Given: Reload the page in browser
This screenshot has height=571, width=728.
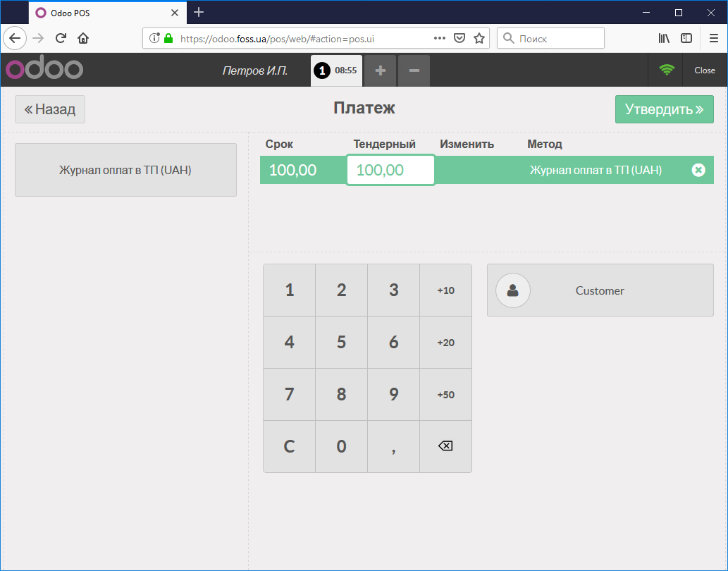Looking at the screenshot, I should coord(61,38).
